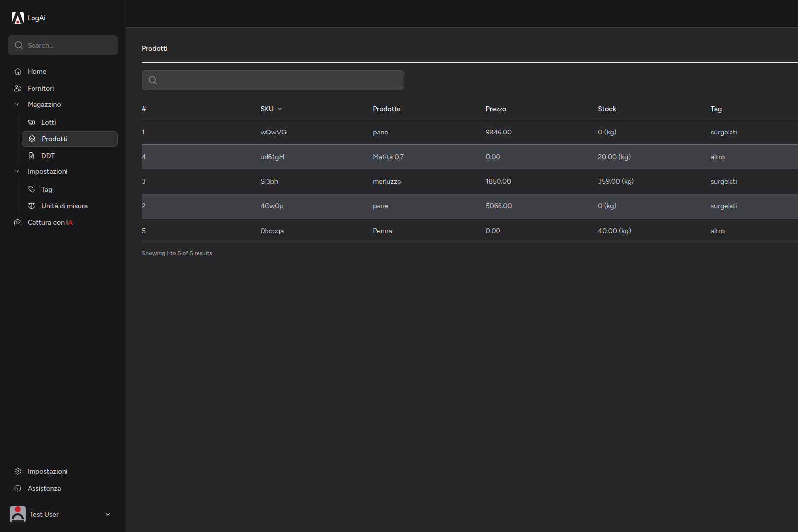Click the Cattura con IA camera icon

[18, 222]
